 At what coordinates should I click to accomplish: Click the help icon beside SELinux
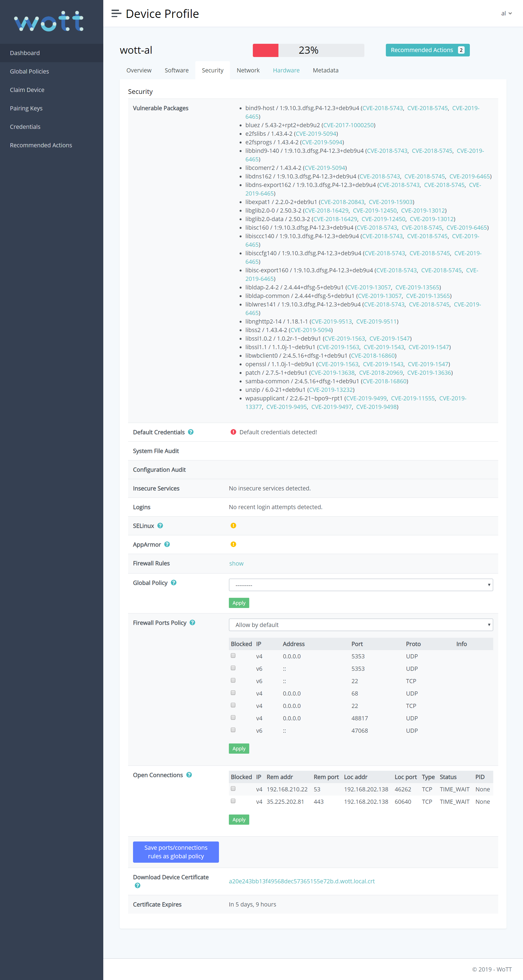(160, 525)
